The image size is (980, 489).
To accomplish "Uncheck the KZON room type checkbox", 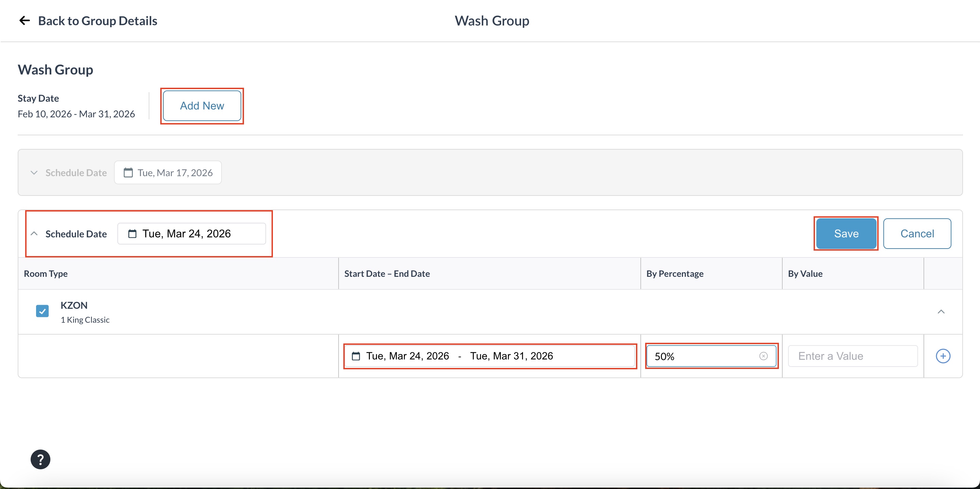I will [x=42, y=311].
